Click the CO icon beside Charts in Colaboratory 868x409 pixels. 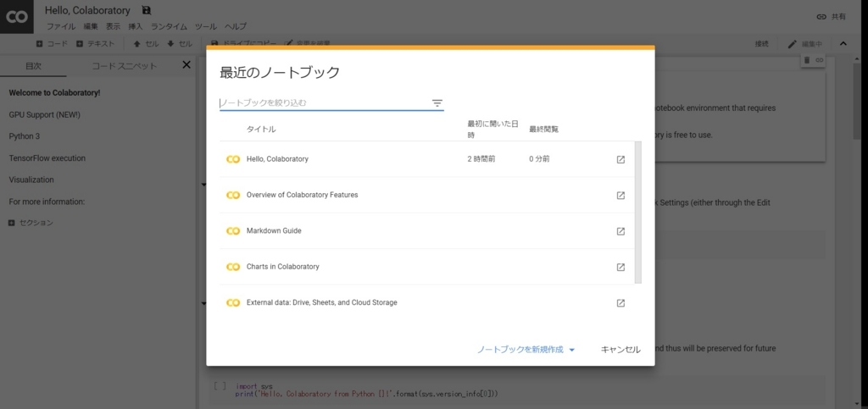[233, 267]
